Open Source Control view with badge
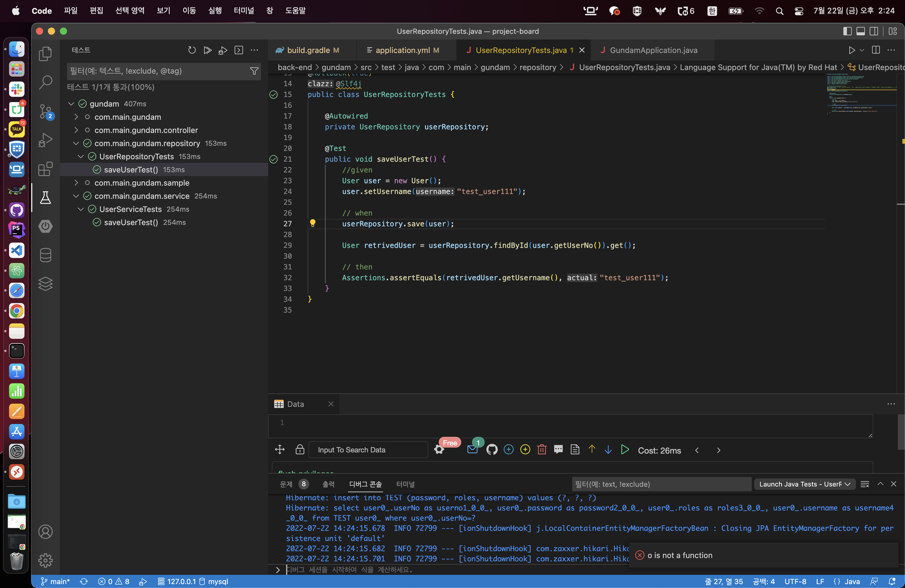The width and height of the screenshot is (905, 588). click(x=45, y=111)
